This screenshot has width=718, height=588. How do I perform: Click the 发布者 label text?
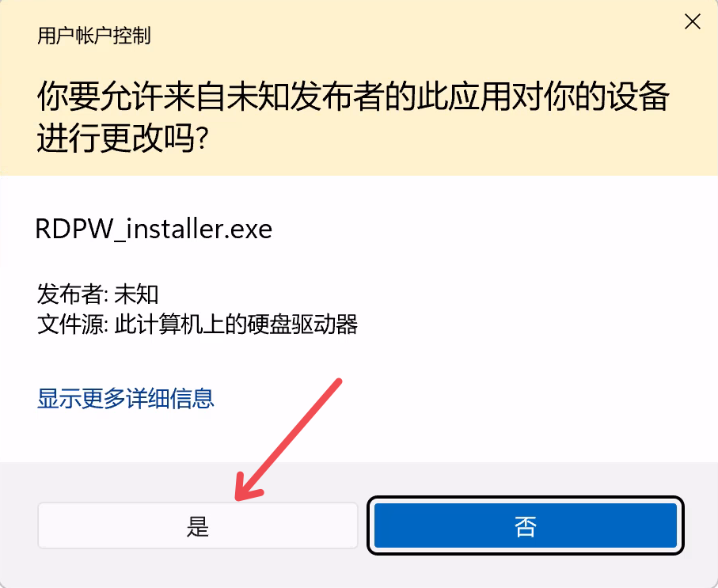click(70, 294)
